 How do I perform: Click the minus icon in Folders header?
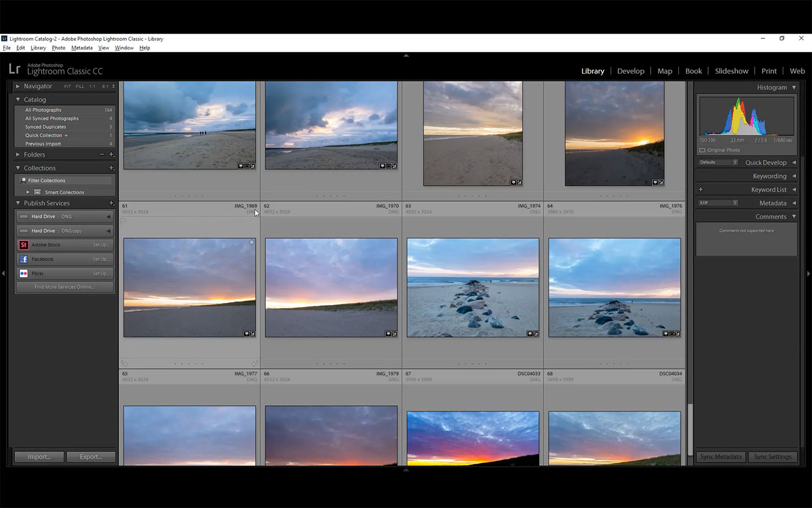click(102, 154)
